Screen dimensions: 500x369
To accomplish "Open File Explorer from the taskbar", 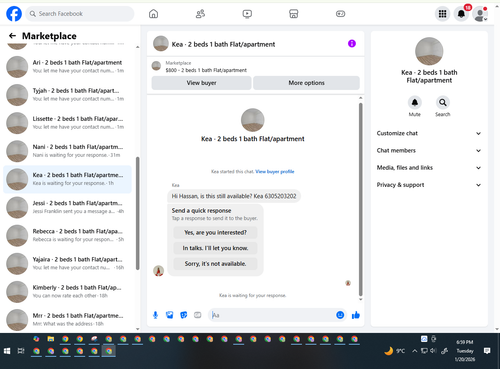I will [51, 339].
